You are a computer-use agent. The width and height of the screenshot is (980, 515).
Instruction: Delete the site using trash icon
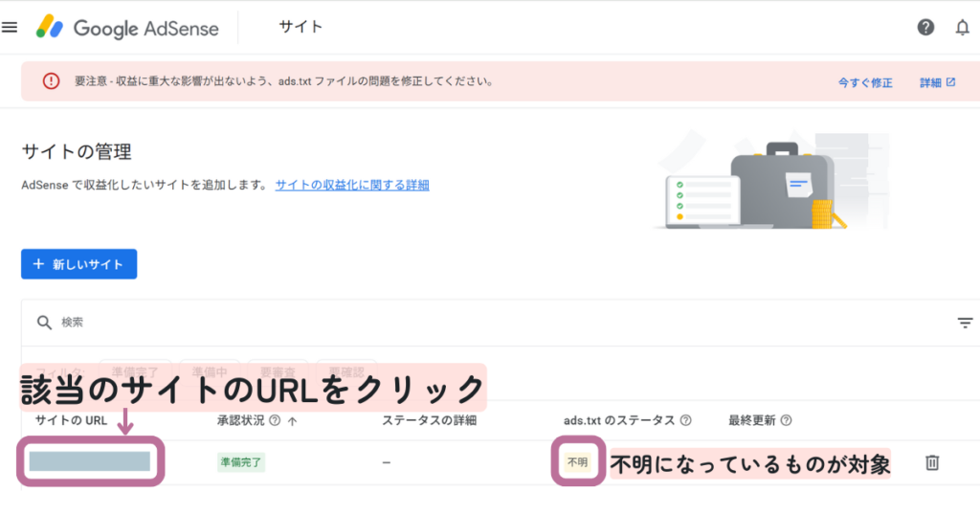tap(931, 462)
